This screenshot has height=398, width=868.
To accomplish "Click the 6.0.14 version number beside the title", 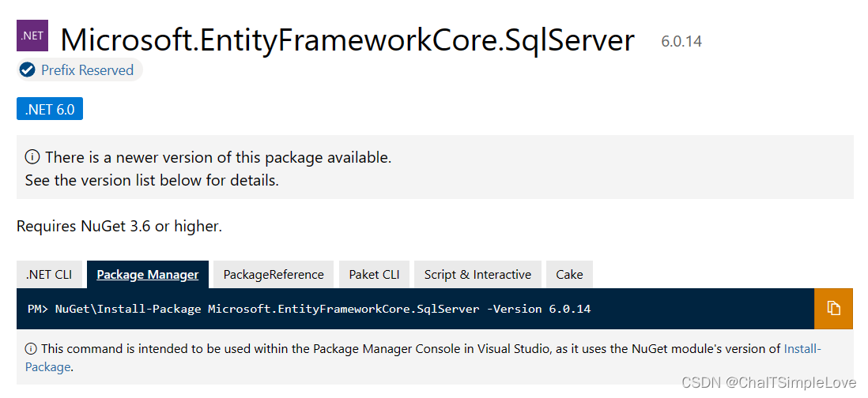I will [681, 41].
